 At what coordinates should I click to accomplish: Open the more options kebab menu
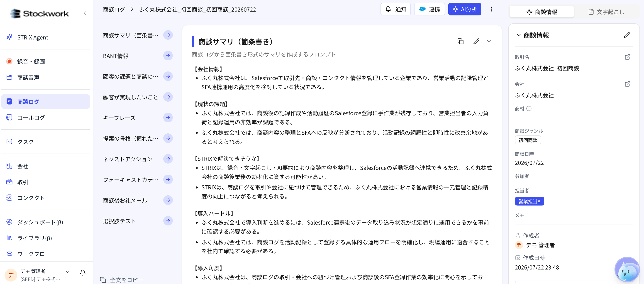pos(491,9)
